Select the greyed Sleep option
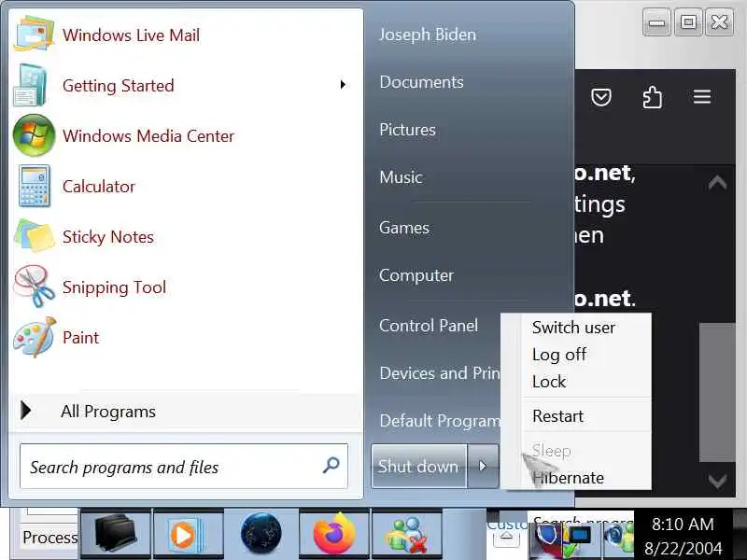This screenshot has width=747, height=560. [x=551, y=451]
